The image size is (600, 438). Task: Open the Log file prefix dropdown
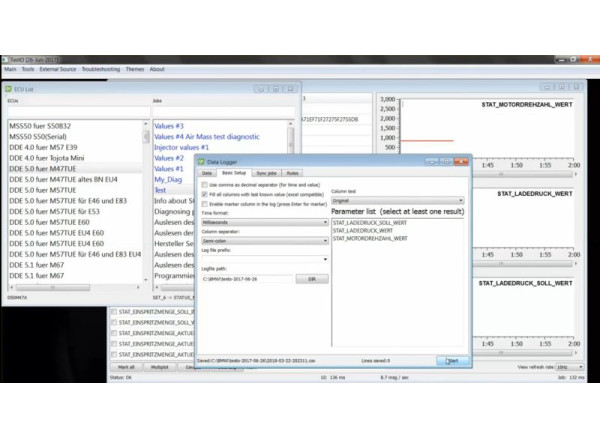[x=264, y=259]
